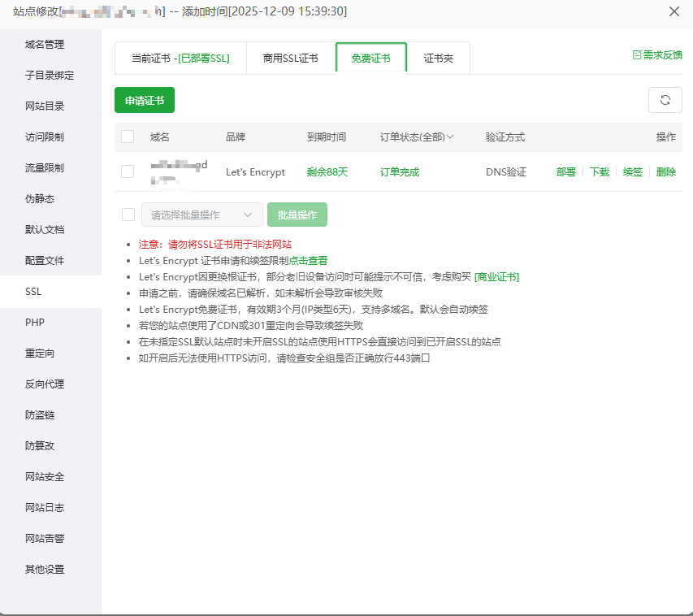Toggle the select-all checkbox in table header
693x616 pixels.
[x=128, y=137]
